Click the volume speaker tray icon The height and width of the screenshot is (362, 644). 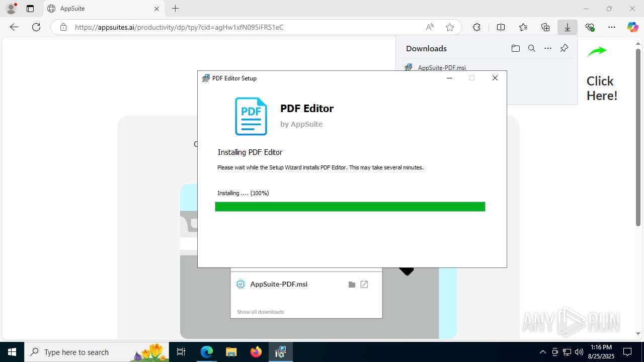(579, 352)
